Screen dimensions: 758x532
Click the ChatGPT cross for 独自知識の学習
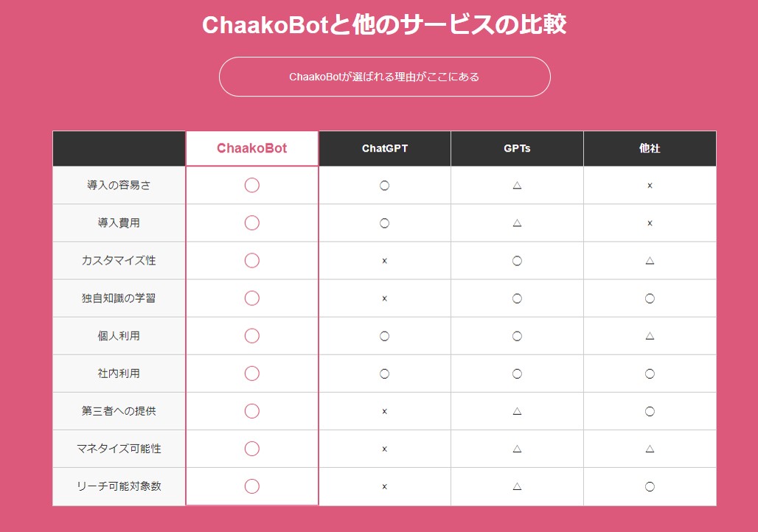[x=384, y=298]
